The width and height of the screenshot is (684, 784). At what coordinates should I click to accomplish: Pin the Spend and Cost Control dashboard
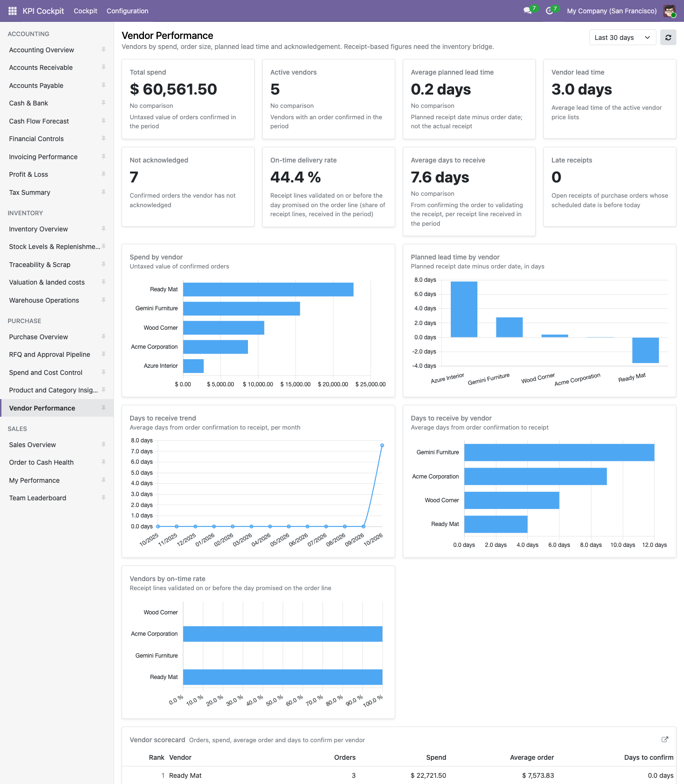(x=104, y=373)
